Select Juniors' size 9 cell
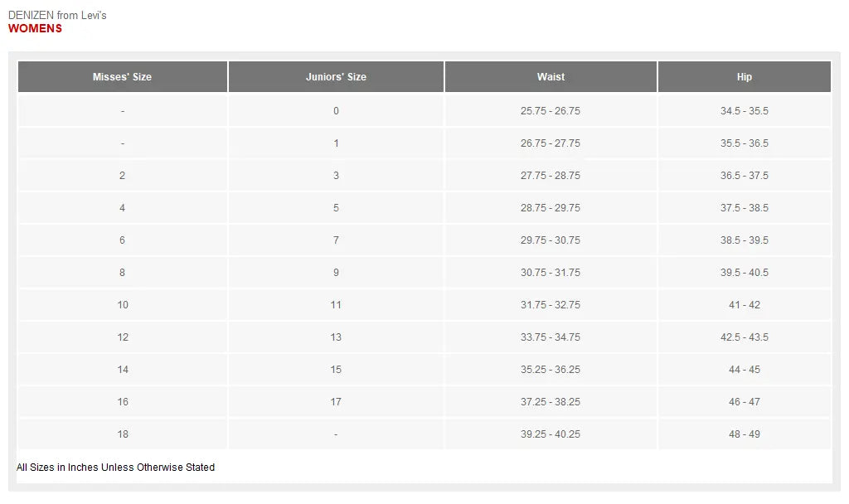849x504 pixels. pos(336,273)
